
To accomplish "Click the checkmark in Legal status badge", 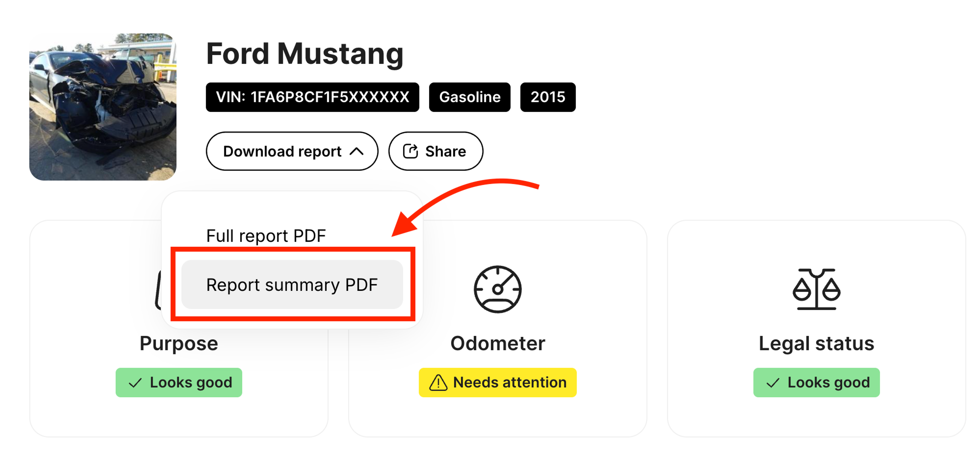I will click(773, 383).
